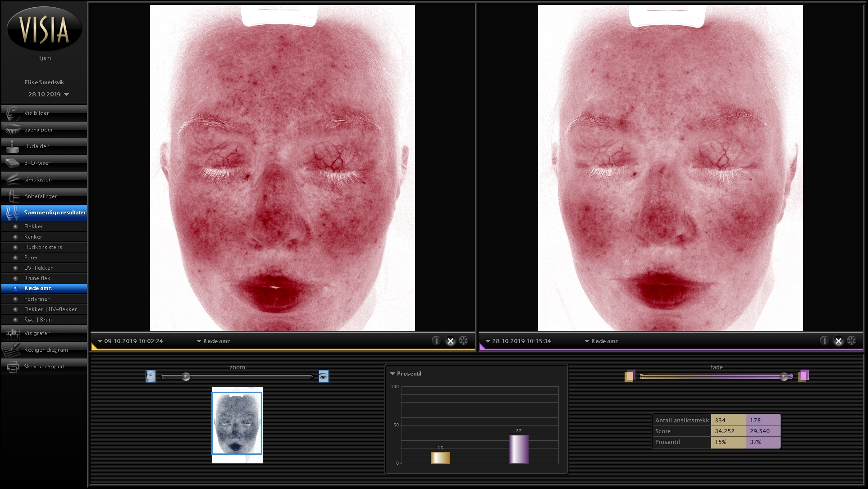The height and width of the screenshot is (489, 868).
Task: Click left panel info icon
Action: pyautogui.click(x=436, y=341)
